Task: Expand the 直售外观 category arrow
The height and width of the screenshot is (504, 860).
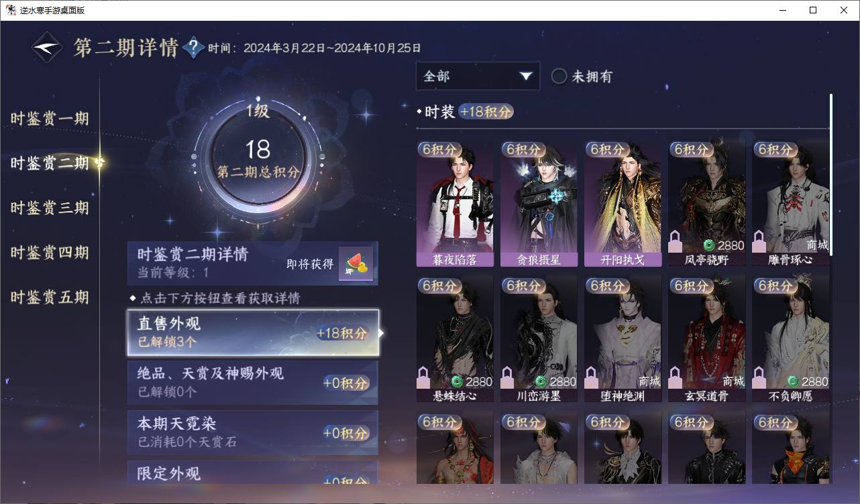Action: point(382,332)
